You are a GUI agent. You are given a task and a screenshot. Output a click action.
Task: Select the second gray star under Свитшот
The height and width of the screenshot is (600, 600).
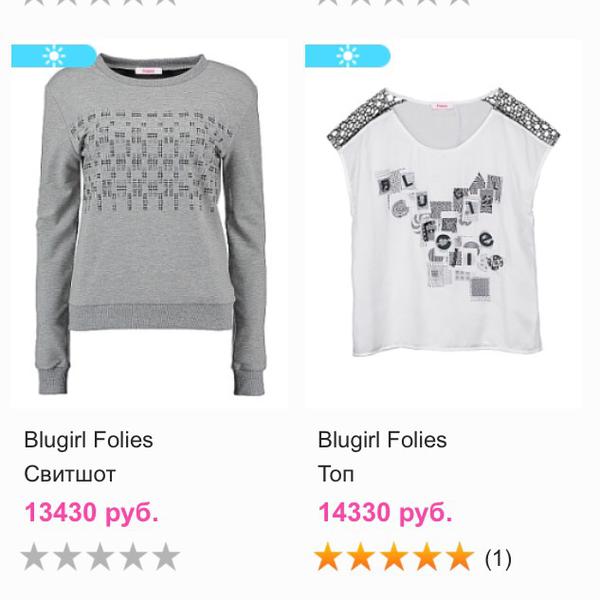[x=68, y=556]
